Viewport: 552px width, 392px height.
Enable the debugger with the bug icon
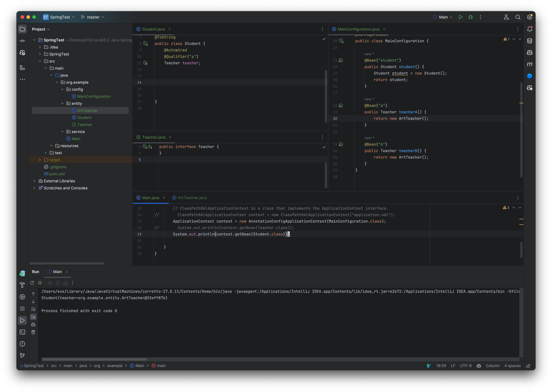[x=471, y=17]
